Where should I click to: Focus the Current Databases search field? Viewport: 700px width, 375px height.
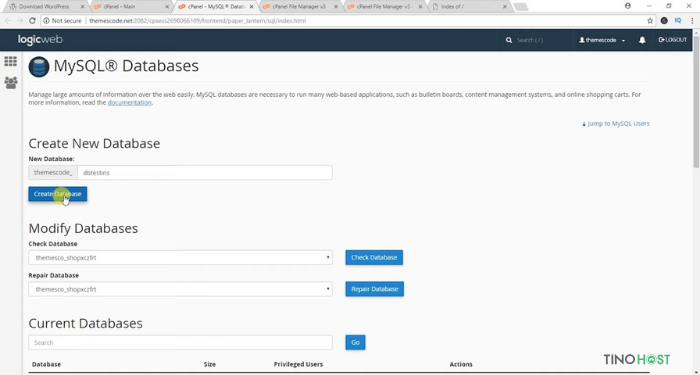coord(180,342)
